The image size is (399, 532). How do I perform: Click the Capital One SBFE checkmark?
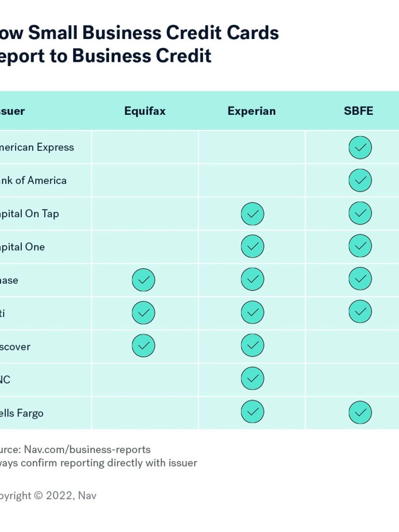pos(360,246)
